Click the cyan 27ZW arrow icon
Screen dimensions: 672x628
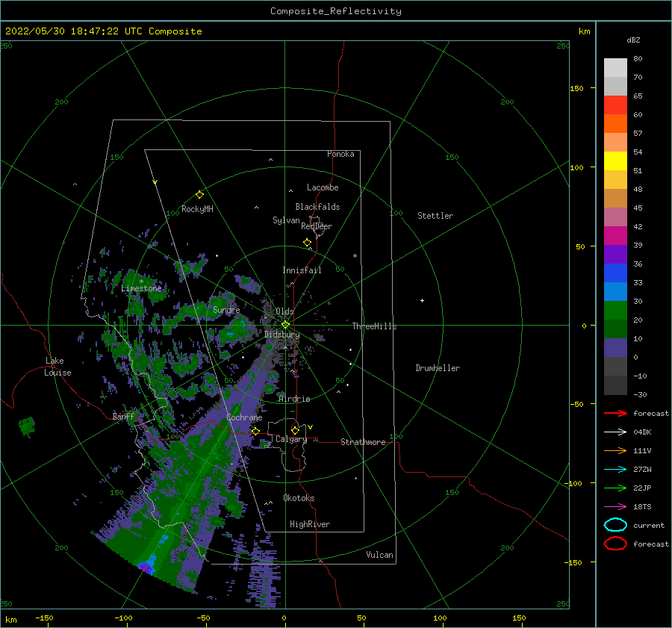point(615,470)
